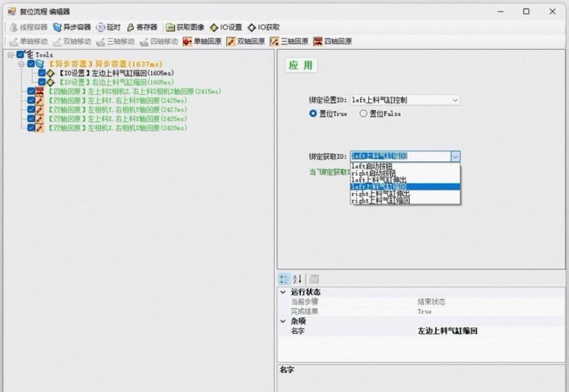569x392 pixels.
Task: Choose right上料气缸伸出 from the list
Action: [405, 194]
